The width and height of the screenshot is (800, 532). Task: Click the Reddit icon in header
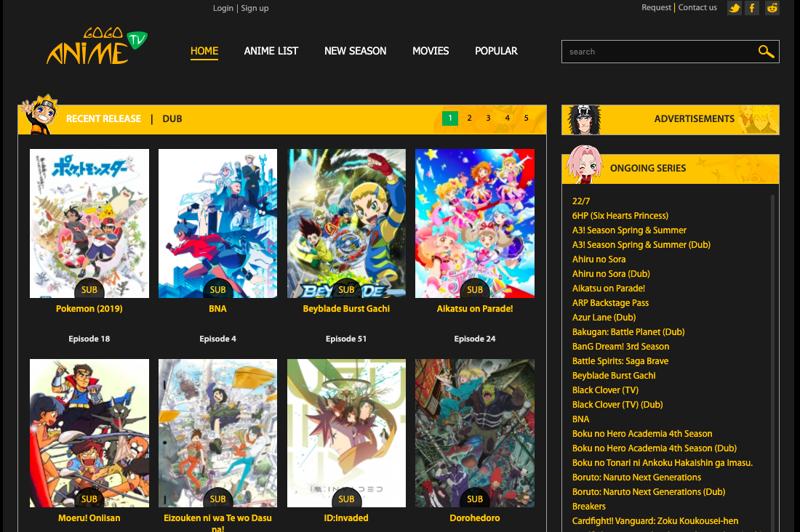click(x=772, y=8)
